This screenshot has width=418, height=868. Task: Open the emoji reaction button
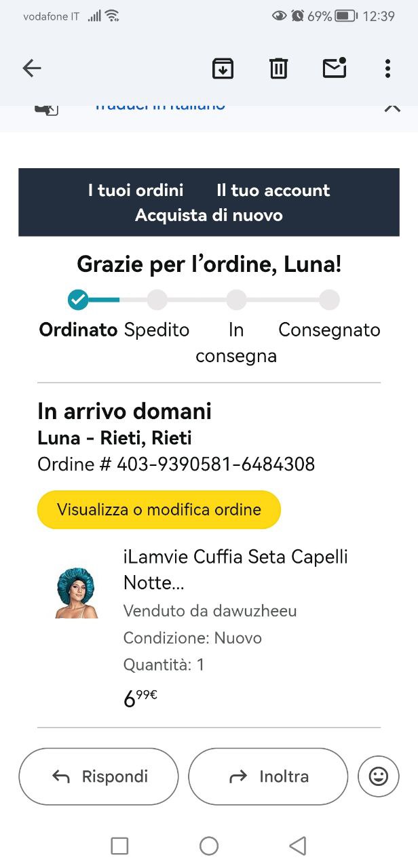pos(378,776)
